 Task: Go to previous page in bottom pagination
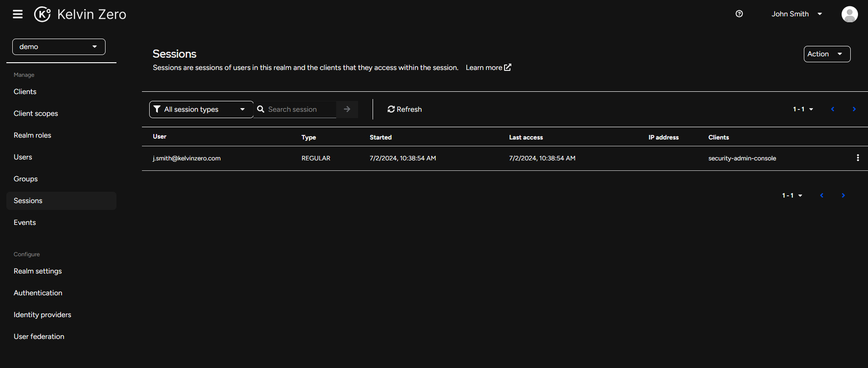[x=822, y=195]
